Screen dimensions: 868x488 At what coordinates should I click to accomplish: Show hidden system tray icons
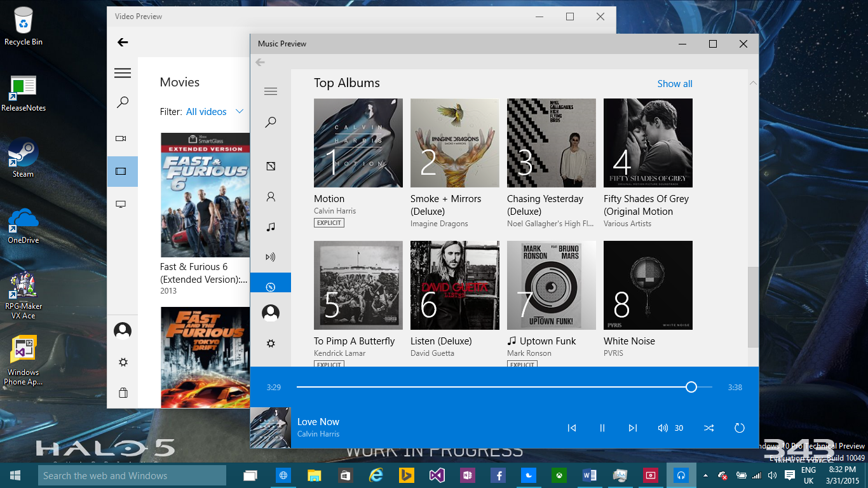[x=704, y=475]
